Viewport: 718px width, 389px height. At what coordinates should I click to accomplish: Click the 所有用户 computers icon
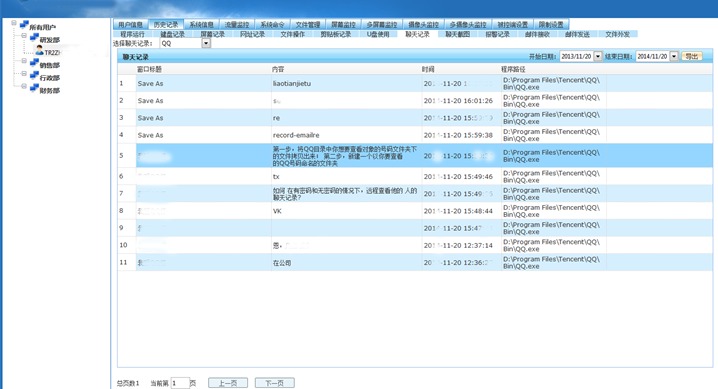point(24,25)
